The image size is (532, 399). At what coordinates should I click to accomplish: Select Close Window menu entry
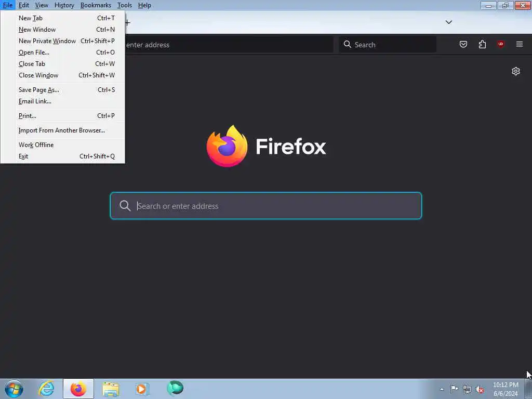point(63,75)
